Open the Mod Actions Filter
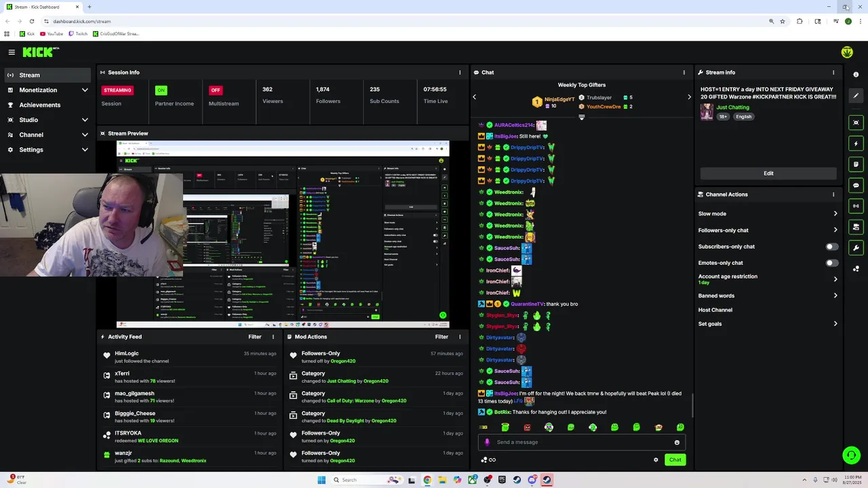This screenshot has height=488, width=868. point(441,337)
